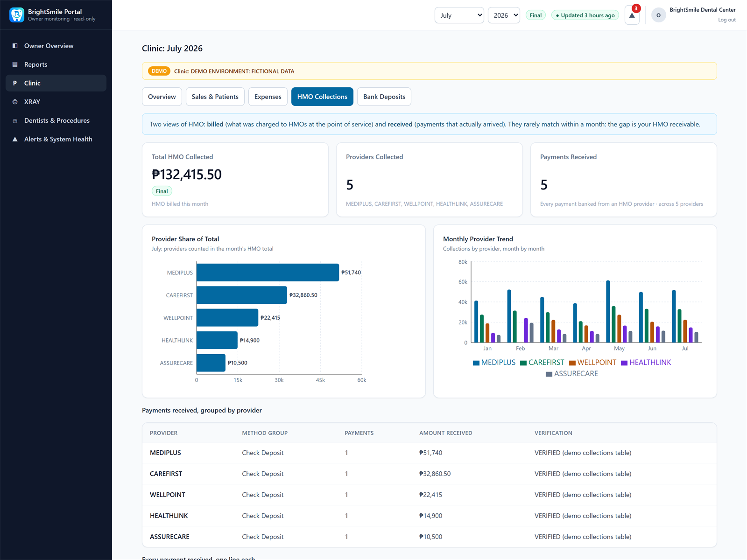Click WELLPOINT provider name in payments table
Screen dimensions: 747x560
[x=168, y=495]
